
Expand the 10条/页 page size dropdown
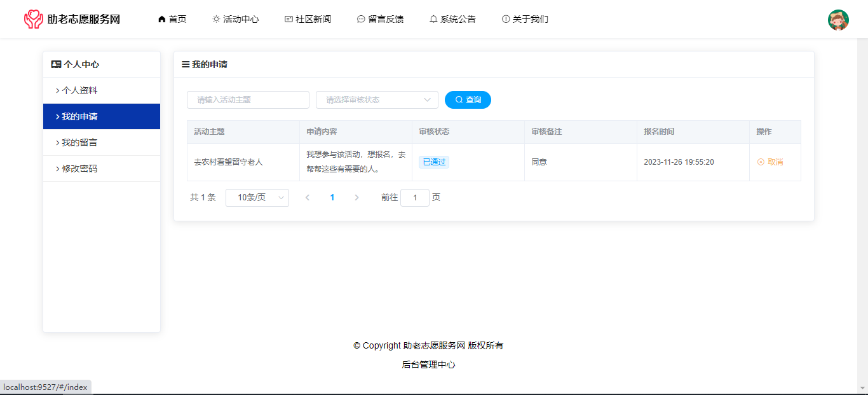pos(257,198)
